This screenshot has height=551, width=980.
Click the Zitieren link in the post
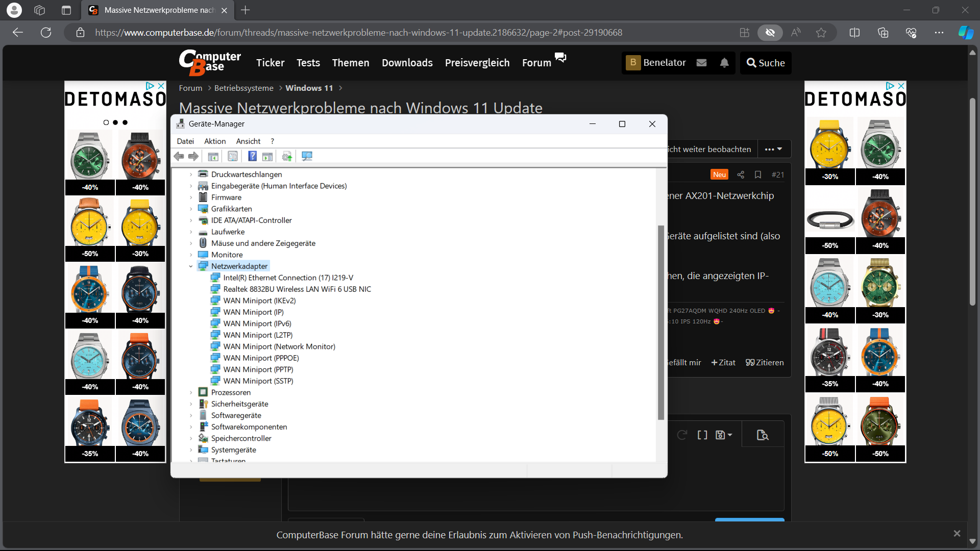pos(764,362)
